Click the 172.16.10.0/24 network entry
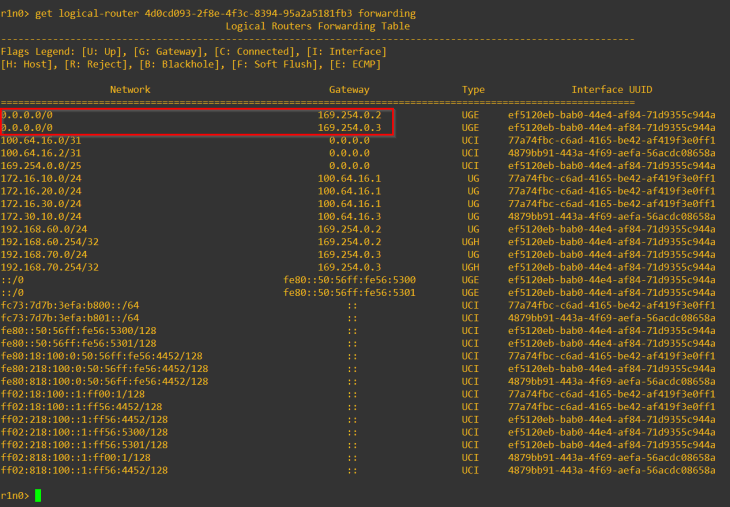This screenshot has height=507, width=730. click(42, 178)
